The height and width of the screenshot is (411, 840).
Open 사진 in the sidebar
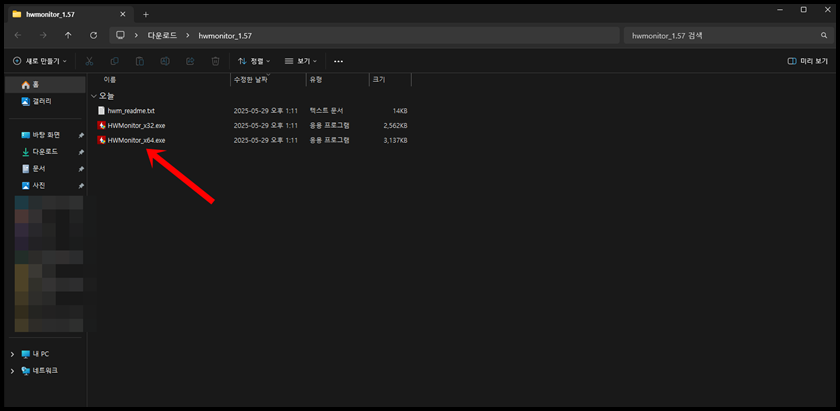tap(46, 185)
